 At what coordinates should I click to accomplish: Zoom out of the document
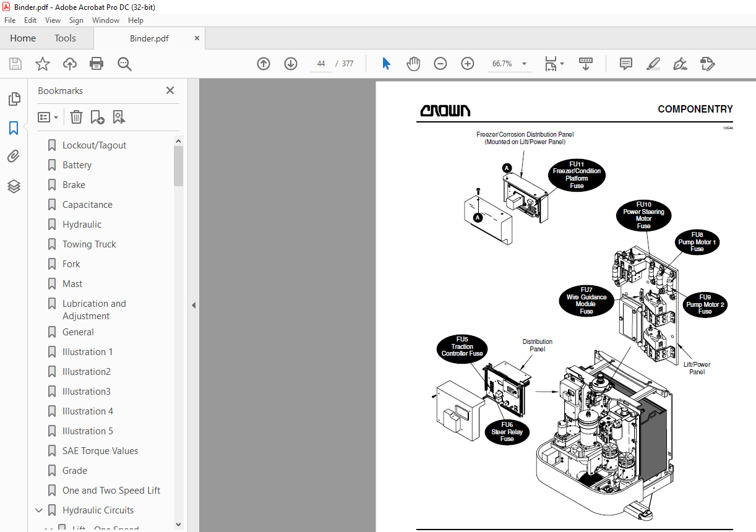click(x=440, y=63)
